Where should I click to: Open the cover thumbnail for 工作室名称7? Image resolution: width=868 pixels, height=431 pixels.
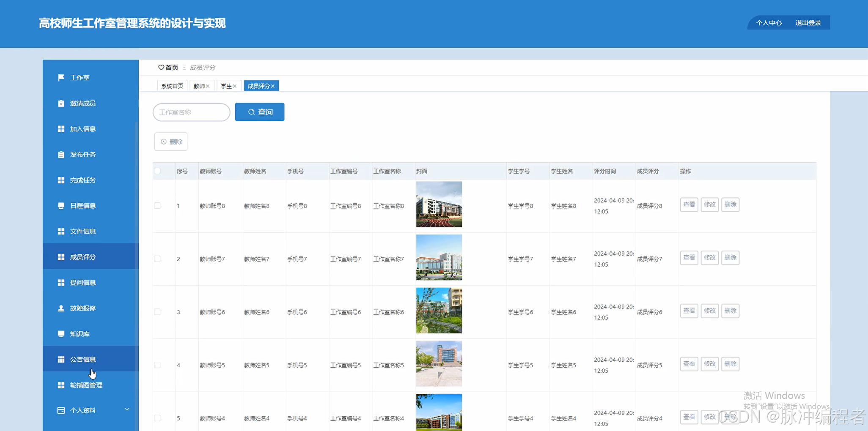(439, 257)
